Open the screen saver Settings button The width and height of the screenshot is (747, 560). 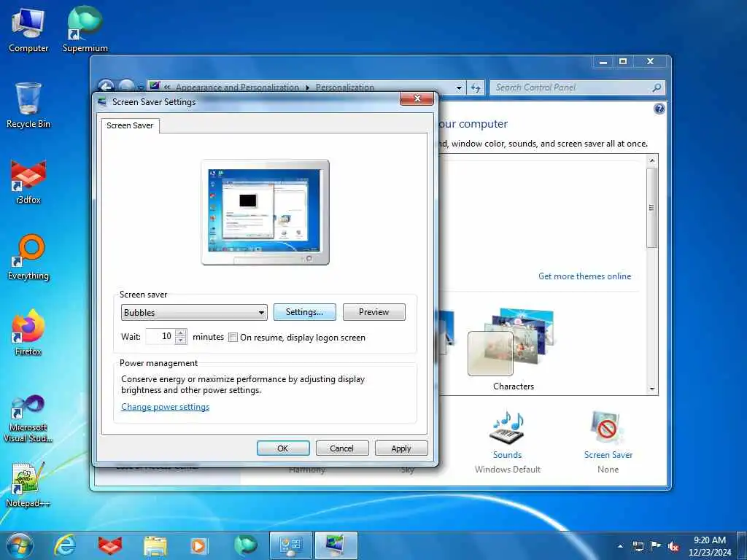tap(304, 312)
